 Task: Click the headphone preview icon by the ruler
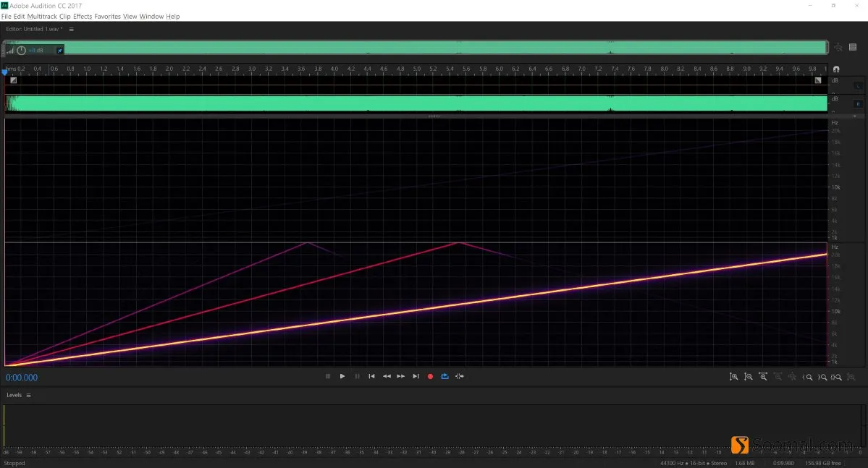pyautogui.click(x=836, y=69)
